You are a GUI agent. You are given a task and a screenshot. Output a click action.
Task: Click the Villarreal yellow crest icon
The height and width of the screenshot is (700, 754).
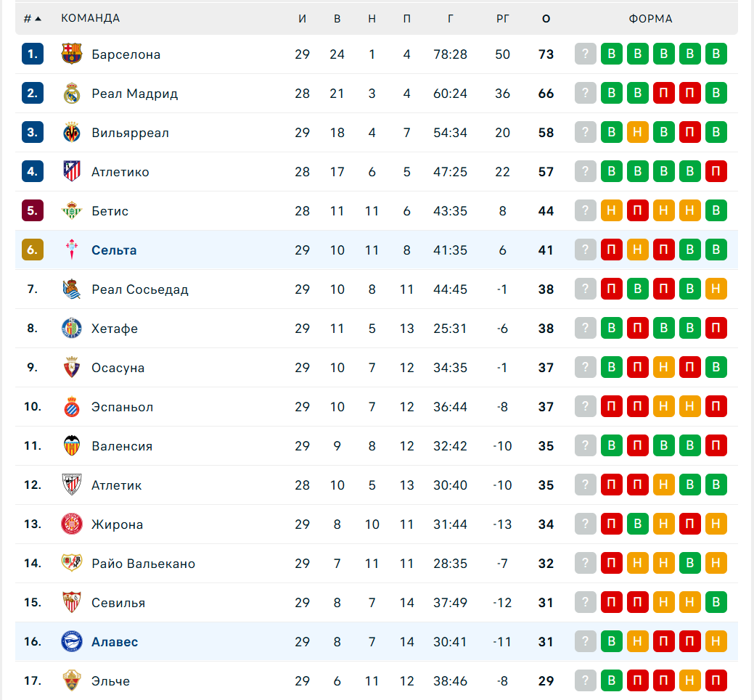click(x=72, y=133)
